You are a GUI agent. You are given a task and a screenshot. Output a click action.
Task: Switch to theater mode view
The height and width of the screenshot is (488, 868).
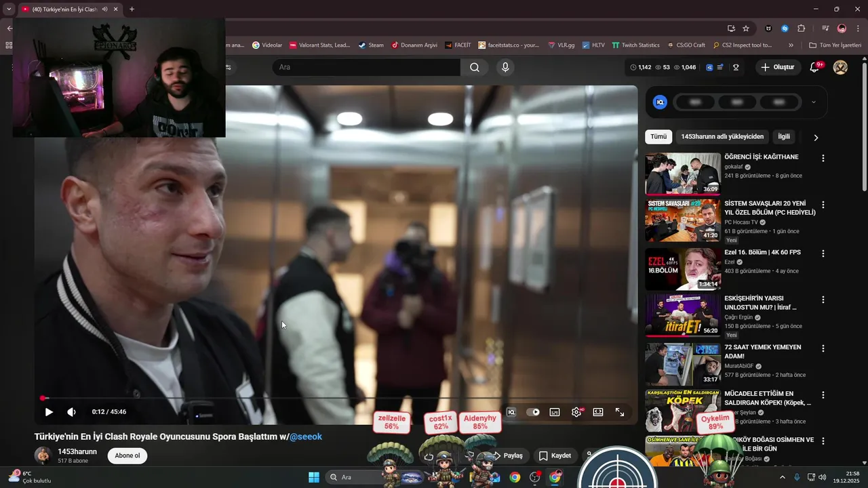(x=598, y=412)
